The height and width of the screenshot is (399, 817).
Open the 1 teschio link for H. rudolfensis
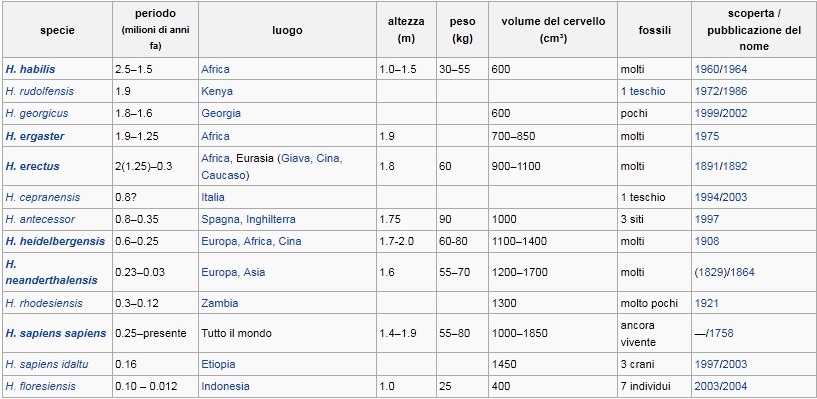point(643,91)
